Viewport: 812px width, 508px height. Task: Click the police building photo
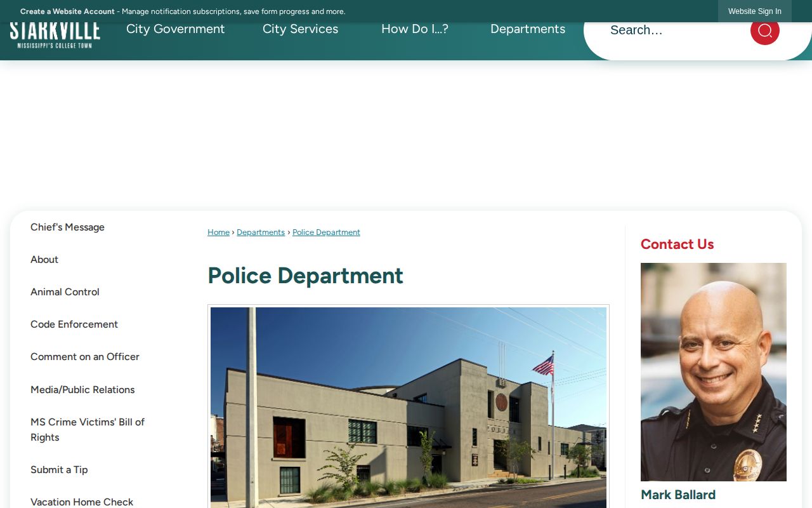409,406
